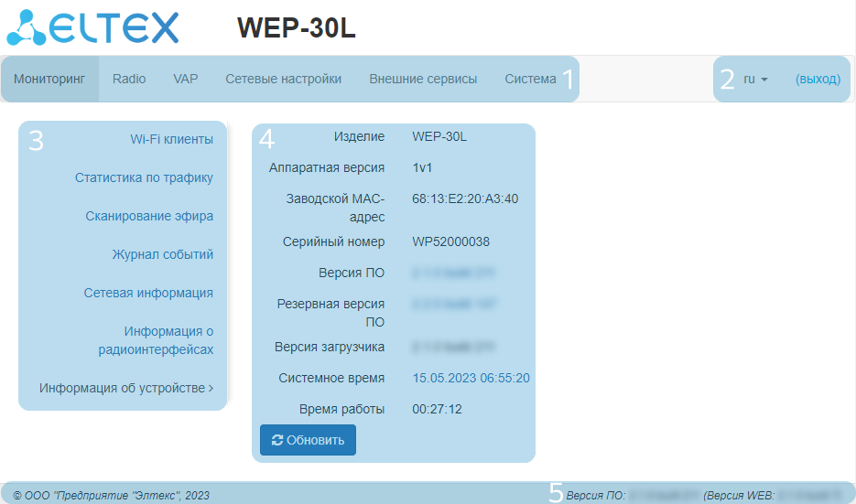The width and height of the screenshot is (856, 504).
Task: View Сетевая информация
Action: tap(148, 293)
